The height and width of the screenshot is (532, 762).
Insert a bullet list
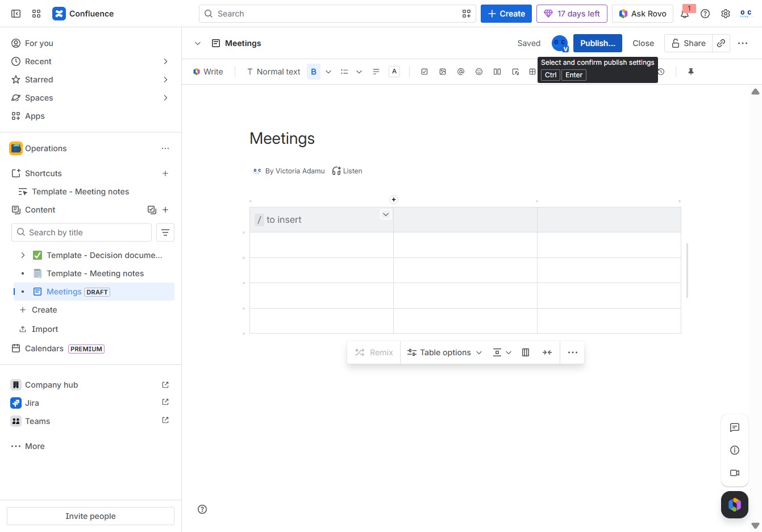pyautogui.click(x=344, y=72)
